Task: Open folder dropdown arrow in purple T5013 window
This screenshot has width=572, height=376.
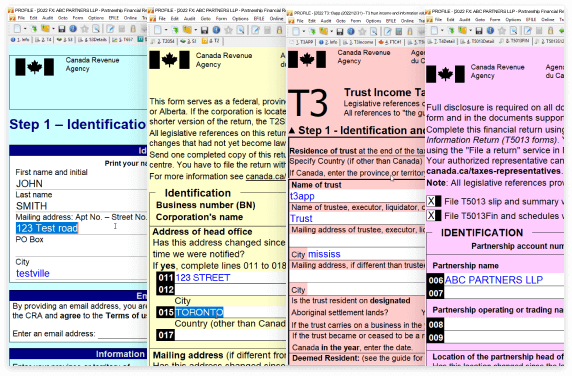Action: pos(471,31)
